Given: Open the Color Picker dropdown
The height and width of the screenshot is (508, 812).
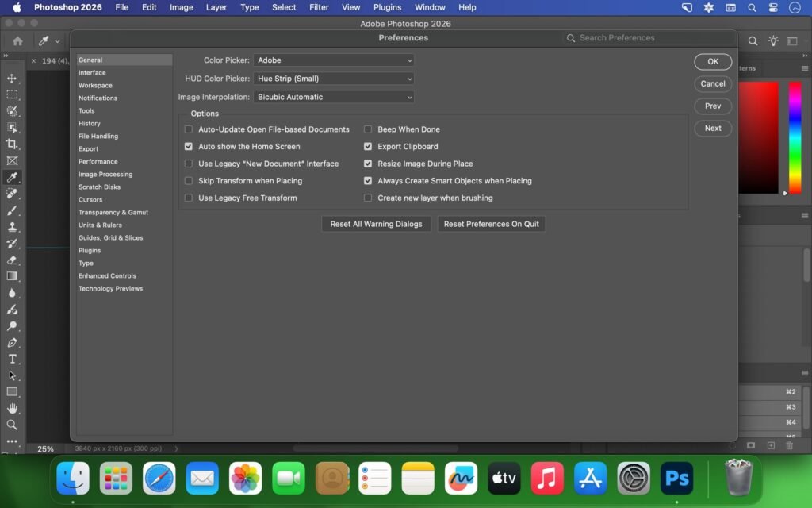Looking at the screenshot, I should point(333,60).
